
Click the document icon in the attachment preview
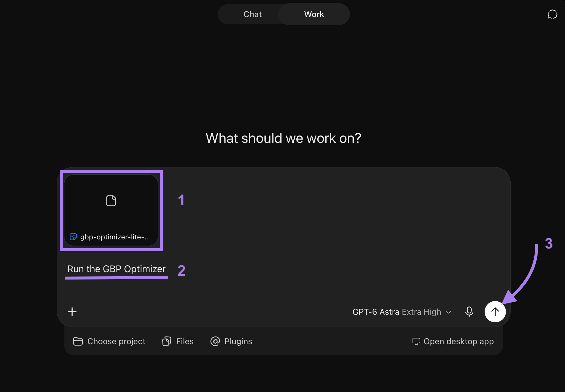[111, 201]
